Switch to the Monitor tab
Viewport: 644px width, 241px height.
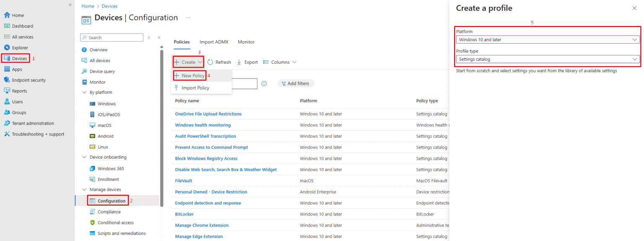coord(246,42)
